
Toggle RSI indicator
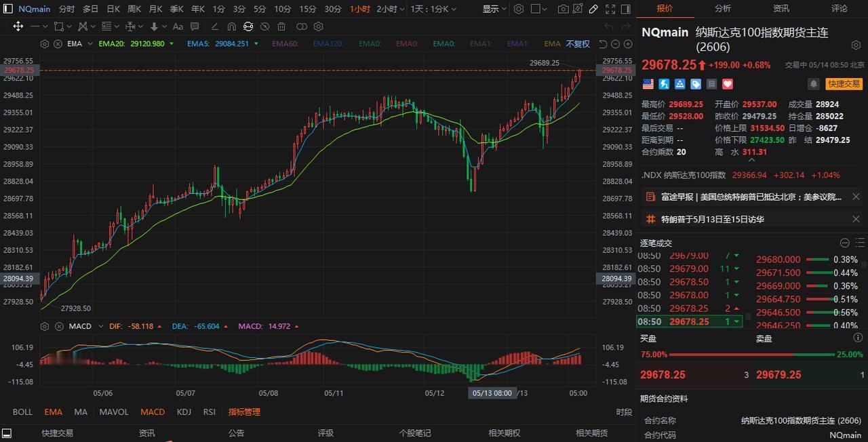point(210,411)
